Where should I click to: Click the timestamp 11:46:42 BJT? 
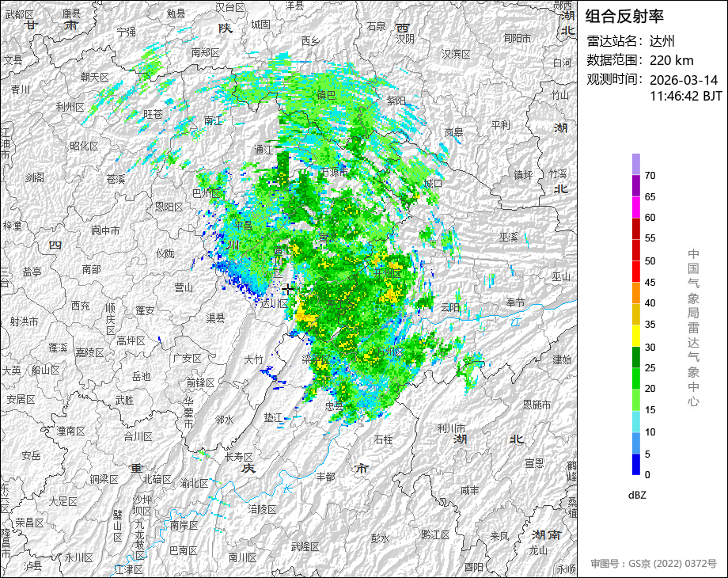pos(686,96)
